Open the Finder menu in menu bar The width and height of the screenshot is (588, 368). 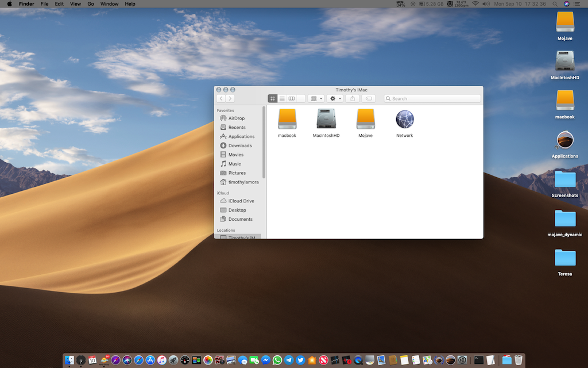26,4
